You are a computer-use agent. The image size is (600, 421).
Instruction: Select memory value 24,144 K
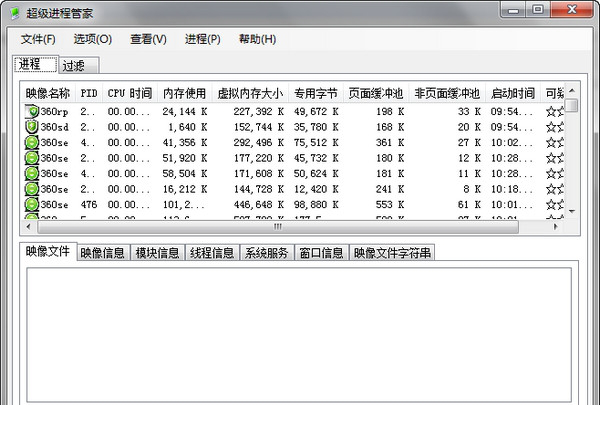coord(185,111)
